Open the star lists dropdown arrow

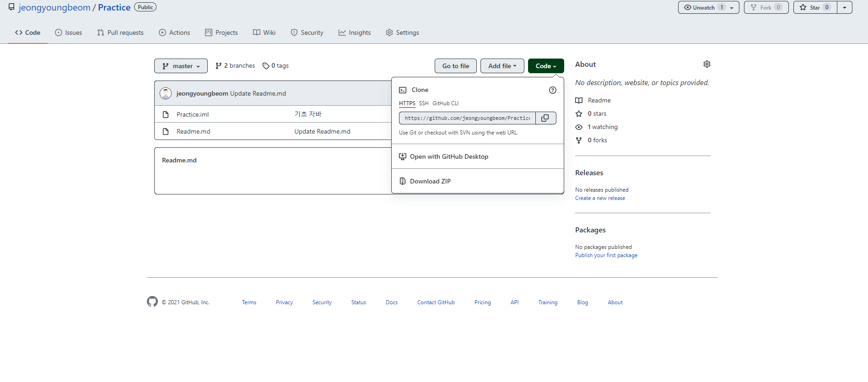pyautogui.click(x=845, y=7)
